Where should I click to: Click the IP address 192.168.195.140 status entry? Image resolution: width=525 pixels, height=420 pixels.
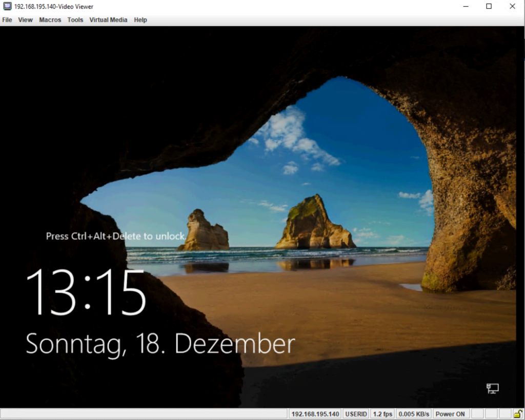(315, 414)
